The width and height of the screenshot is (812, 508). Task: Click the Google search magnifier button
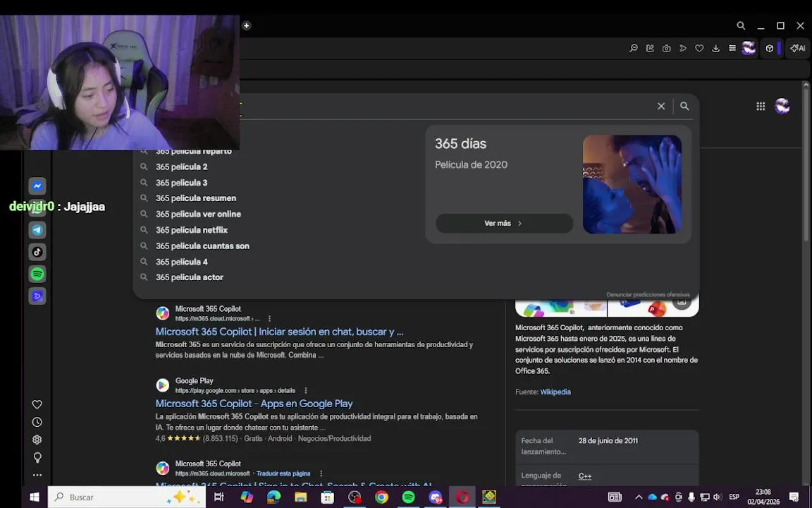tap(684, 107)
